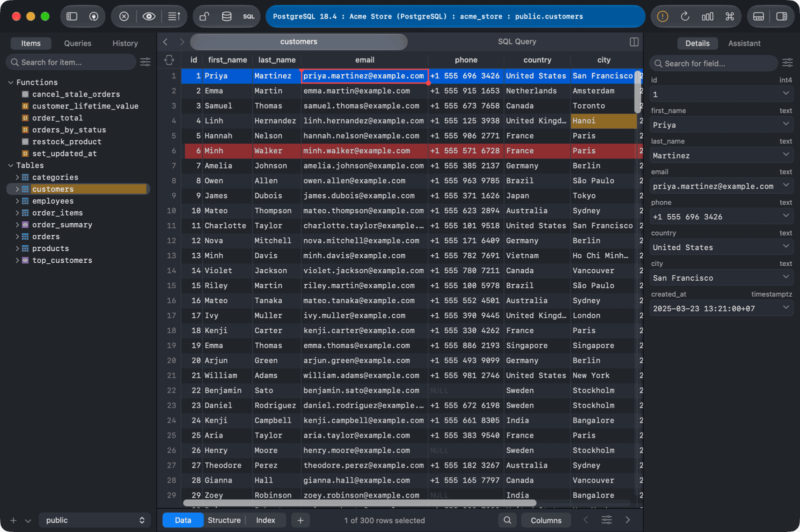Expand the orders table chevron
Viewport: 800px width, 532px height.
click(17, 237)
